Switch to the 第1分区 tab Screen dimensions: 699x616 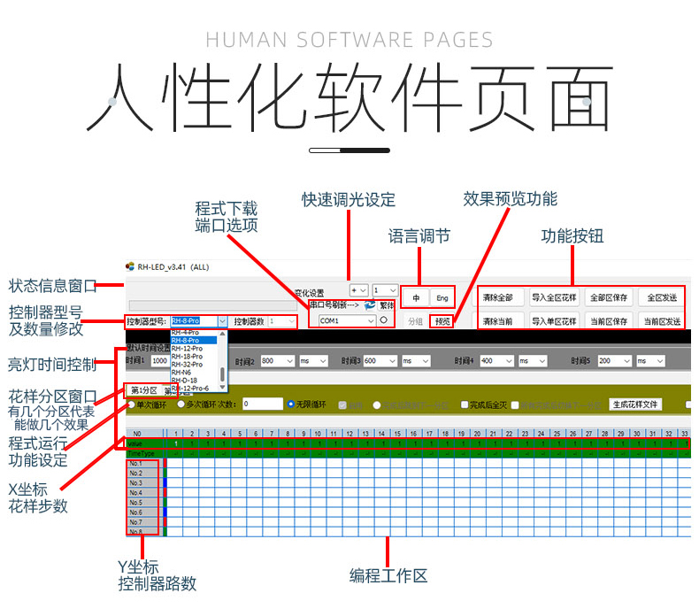[143, 389]
